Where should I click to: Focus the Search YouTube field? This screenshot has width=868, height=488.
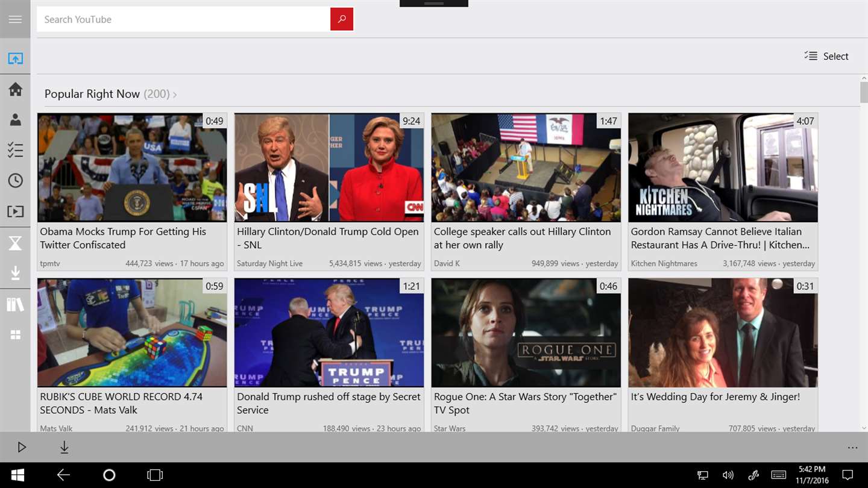click(184, 19)
